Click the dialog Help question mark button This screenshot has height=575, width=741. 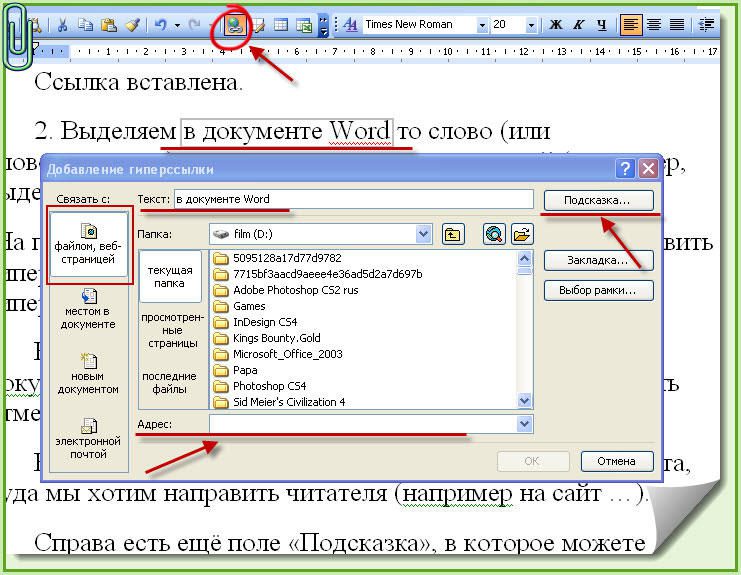pos(625,168)
